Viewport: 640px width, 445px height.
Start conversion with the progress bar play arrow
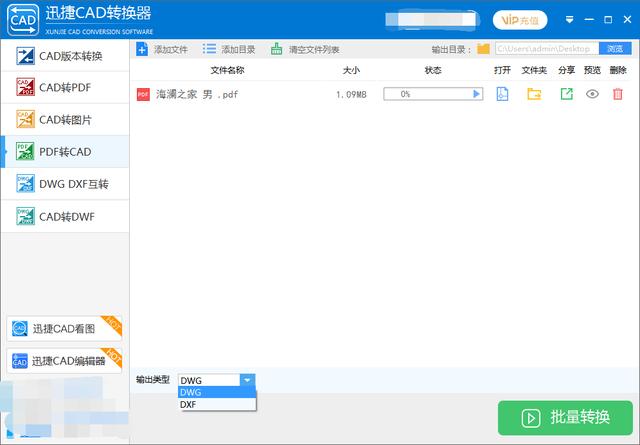(476, 94)
